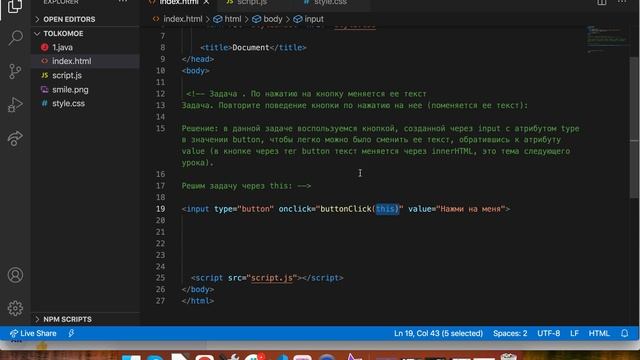The image size is (640, 360).
Task: Click the closing </html> tag on line 27
Action: pos(198,301)
